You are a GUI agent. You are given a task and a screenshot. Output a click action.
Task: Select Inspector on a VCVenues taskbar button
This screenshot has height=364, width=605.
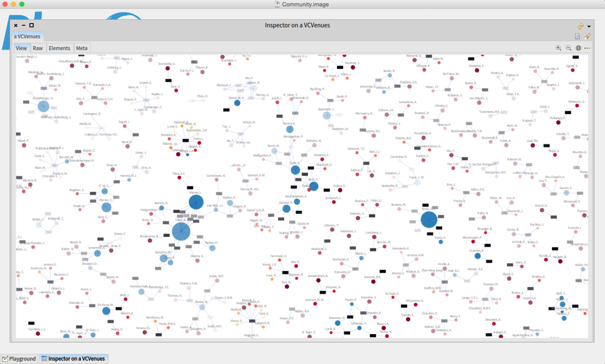(73, 358)
